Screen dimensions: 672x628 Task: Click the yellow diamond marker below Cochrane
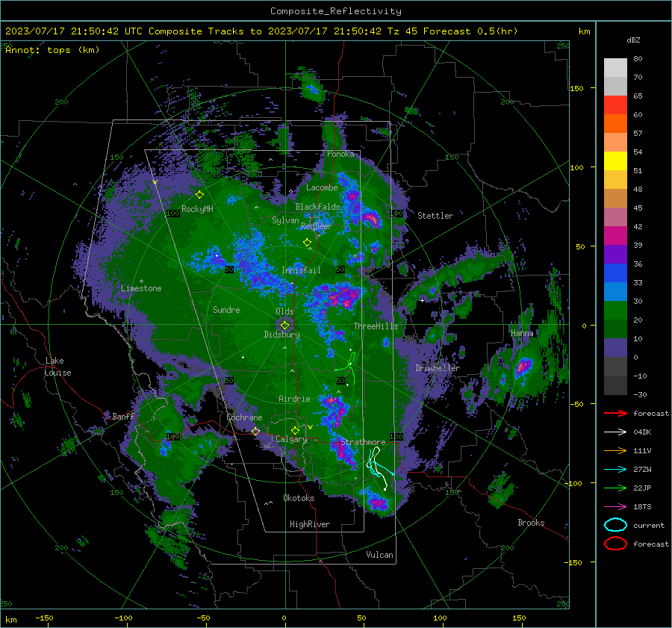(x=256, y=432)
